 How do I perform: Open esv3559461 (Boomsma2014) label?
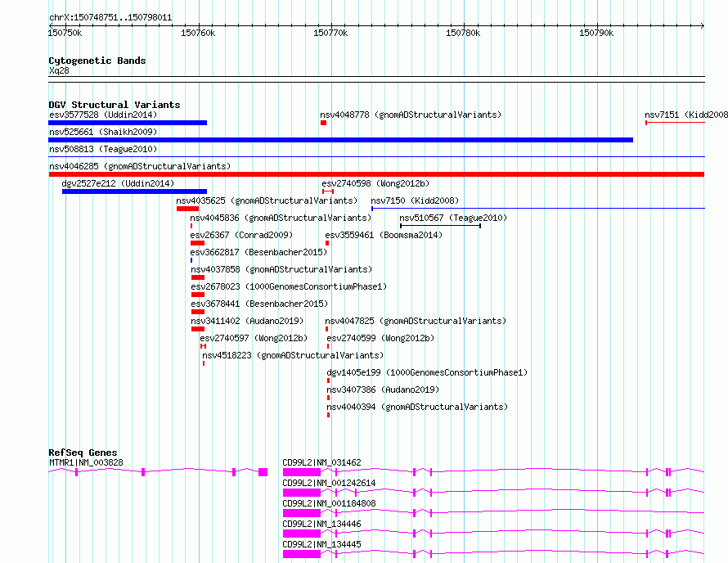(384, 235)
